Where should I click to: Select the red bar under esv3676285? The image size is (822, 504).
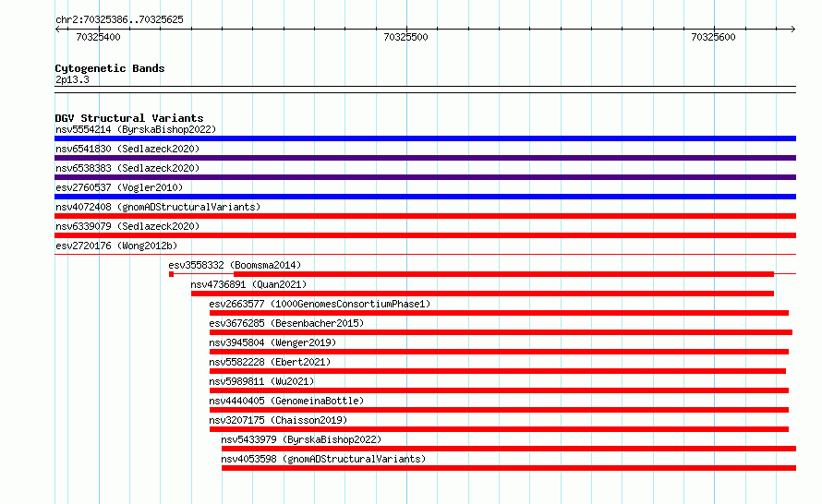point(502,332)
